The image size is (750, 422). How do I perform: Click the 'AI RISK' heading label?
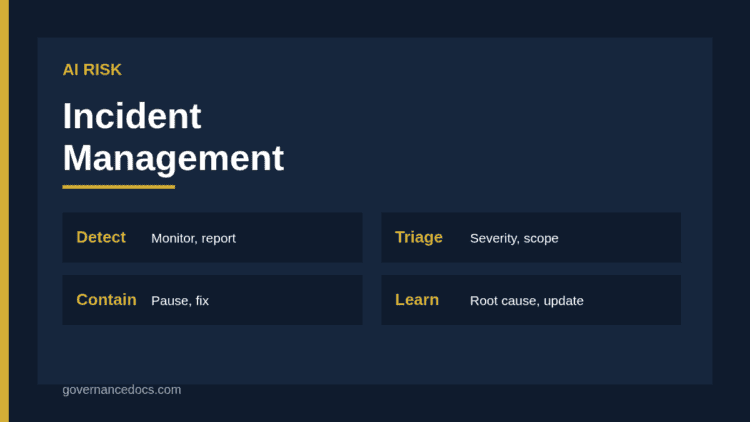coord(92,70)
